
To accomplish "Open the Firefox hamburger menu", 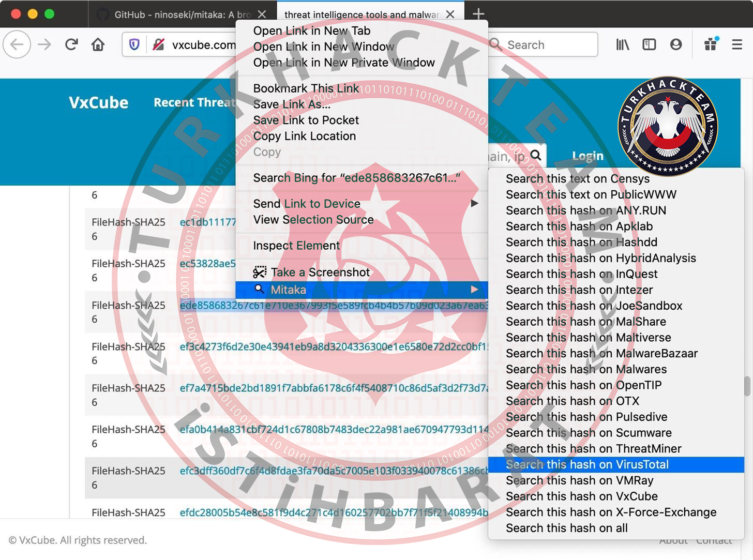I will click(x=737, y=44).
